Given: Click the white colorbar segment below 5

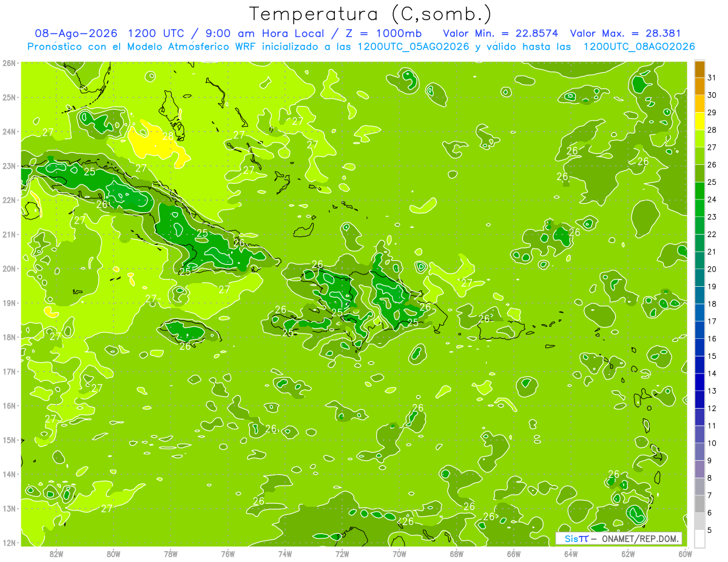Looking at the screenshot, I should pos(699,538).
